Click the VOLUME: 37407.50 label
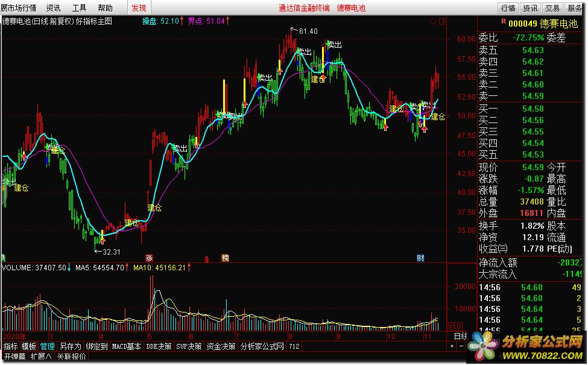The width and height of the screenshot is (588, 365). coord(36,268)
